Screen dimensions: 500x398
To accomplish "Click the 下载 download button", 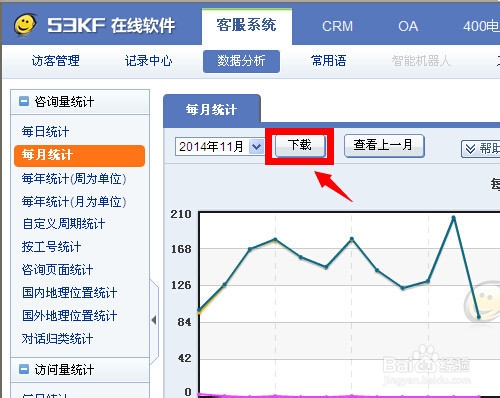I will pos(300,146).
